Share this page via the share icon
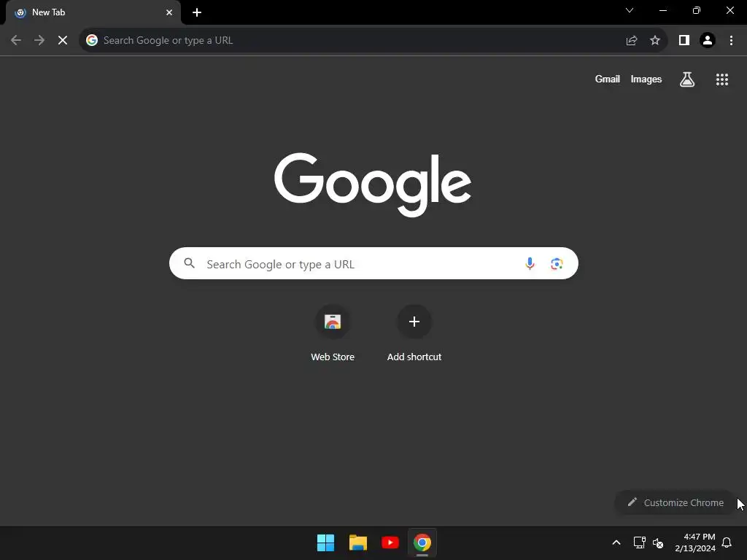The height and width of the screenshot is (560, 747). click(x=632, y=41)
